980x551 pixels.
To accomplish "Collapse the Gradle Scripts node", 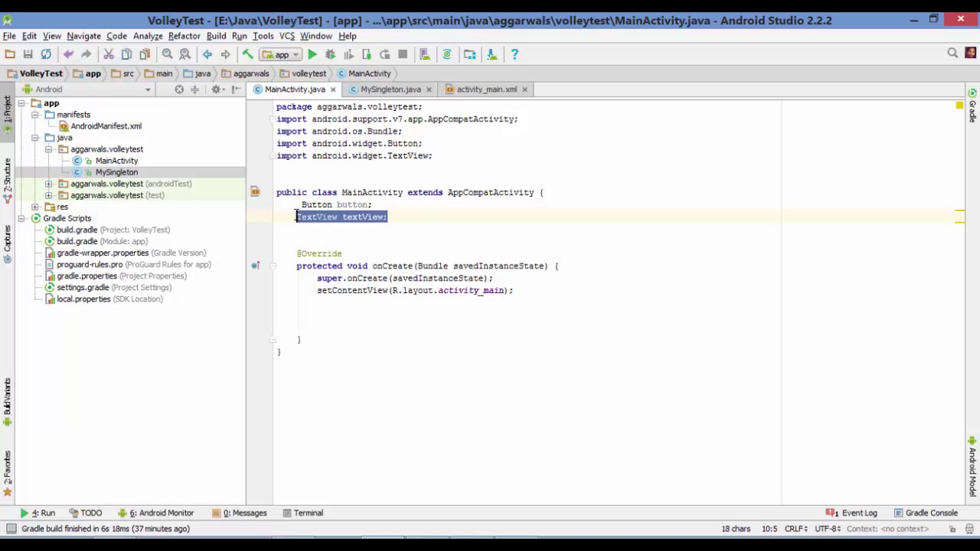I will point(21,218).
